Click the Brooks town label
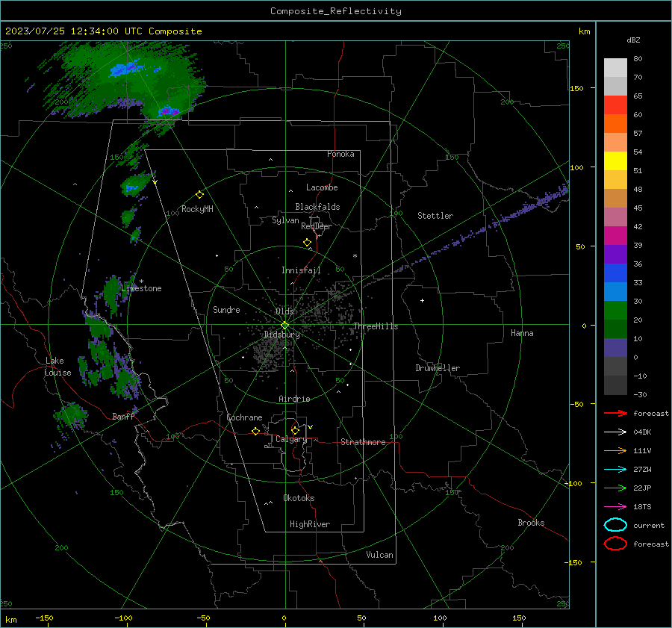This screenshot has height=628, width=672. [x=531, y=523]
